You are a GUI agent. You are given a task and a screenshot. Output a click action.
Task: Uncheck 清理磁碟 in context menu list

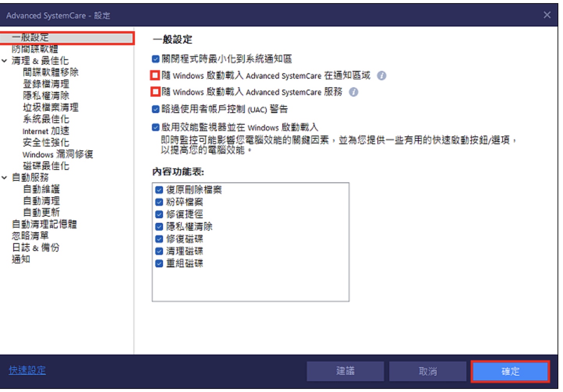coord(159,251)
